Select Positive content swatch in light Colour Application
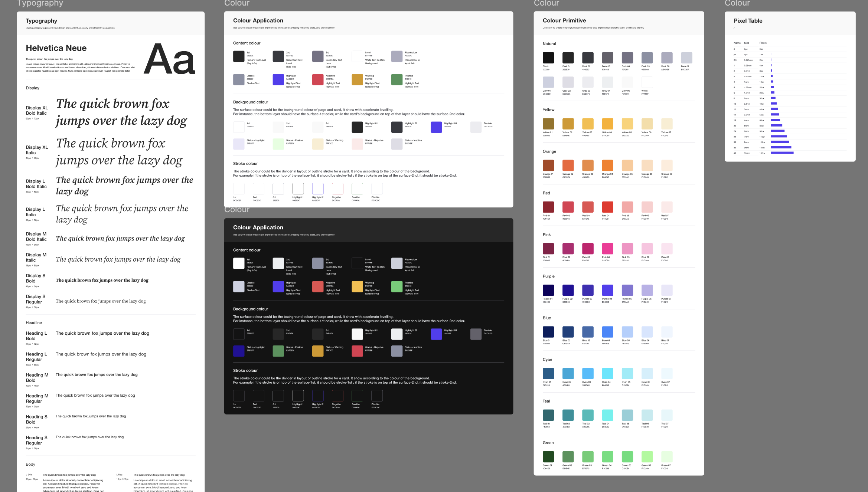 [x=397, y=80]
